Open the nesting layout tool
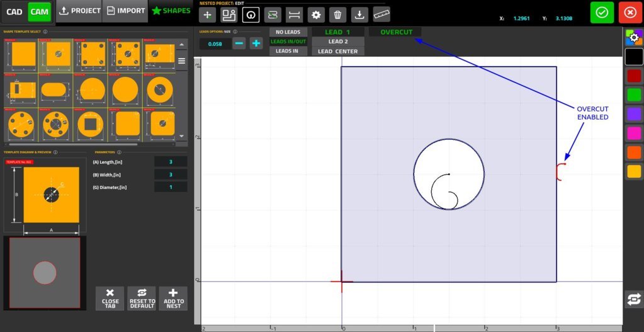This screenshot has height=332, width=644. click(x=229, y=14)
